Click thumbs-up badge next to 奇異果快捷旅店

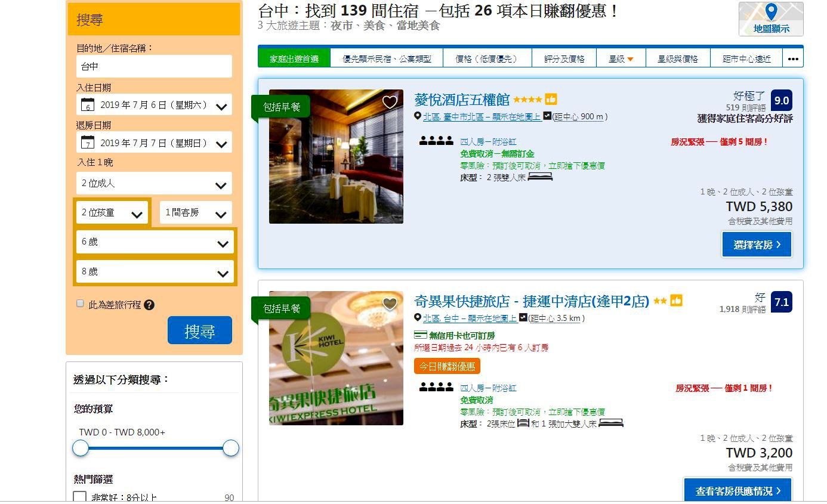point(676,301)
